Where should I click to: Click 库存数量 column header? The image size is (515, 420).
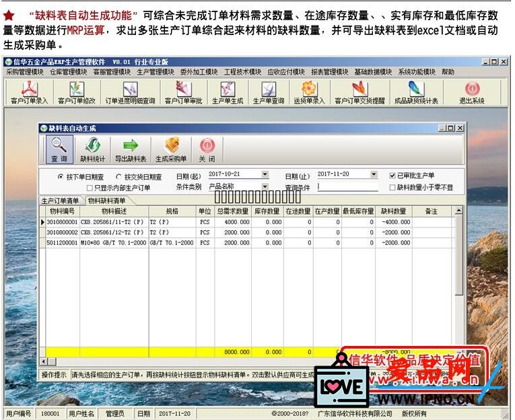tap(267, 211)
